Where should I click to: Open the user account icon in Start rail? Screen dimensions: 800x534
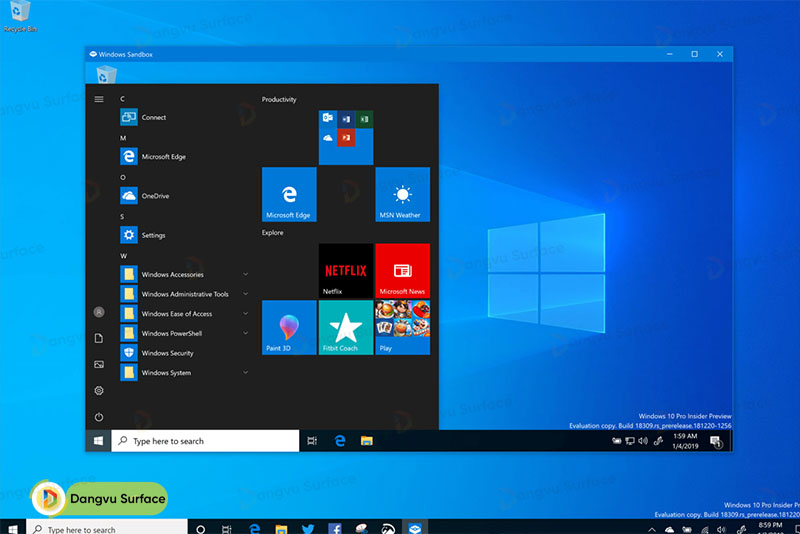coord(99,312)
